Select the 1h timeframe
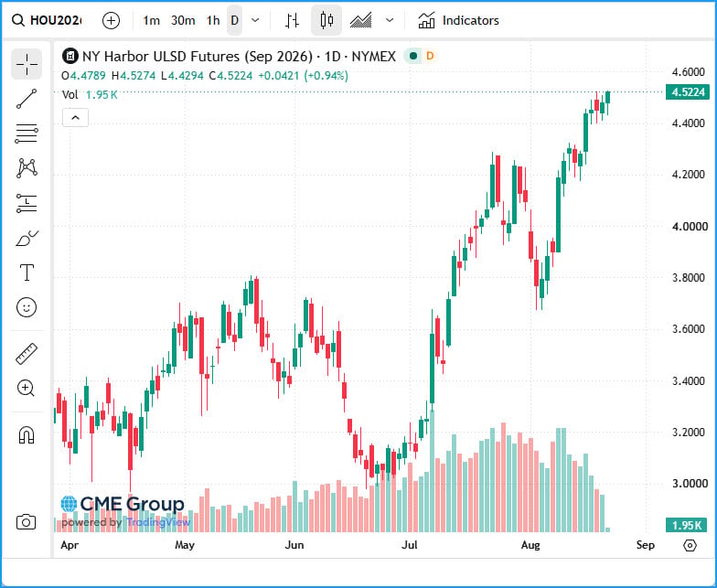Viewport: 717px width, 588px height. [212, 20]
